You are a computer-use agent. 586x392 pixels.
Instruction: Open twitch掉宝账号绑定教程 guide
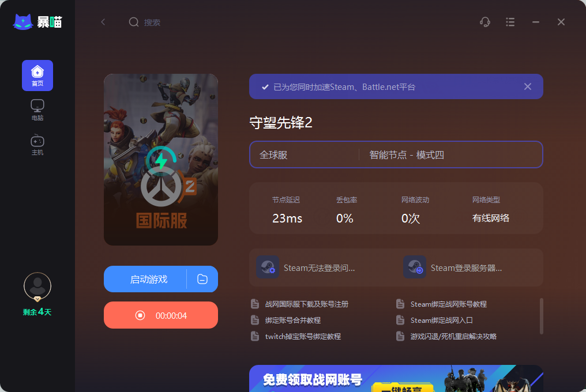pyautogui.click(x=303, y=336)
